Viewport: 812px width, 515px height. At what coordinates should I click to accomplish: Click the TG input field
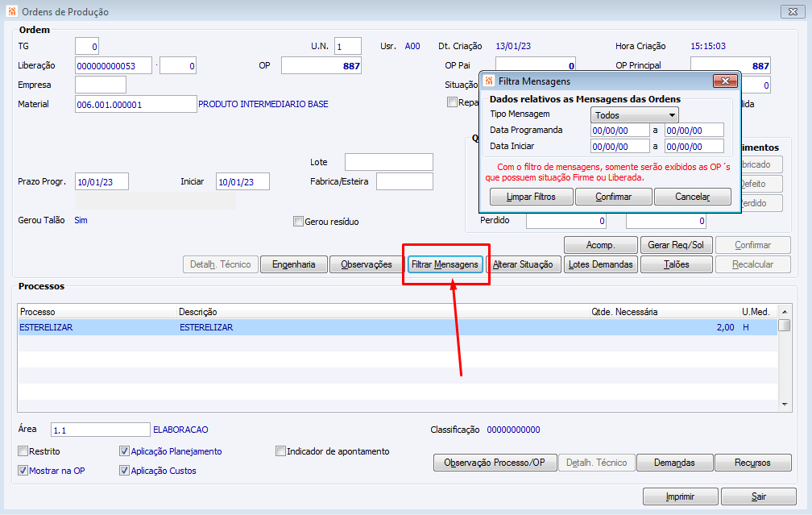87,46
